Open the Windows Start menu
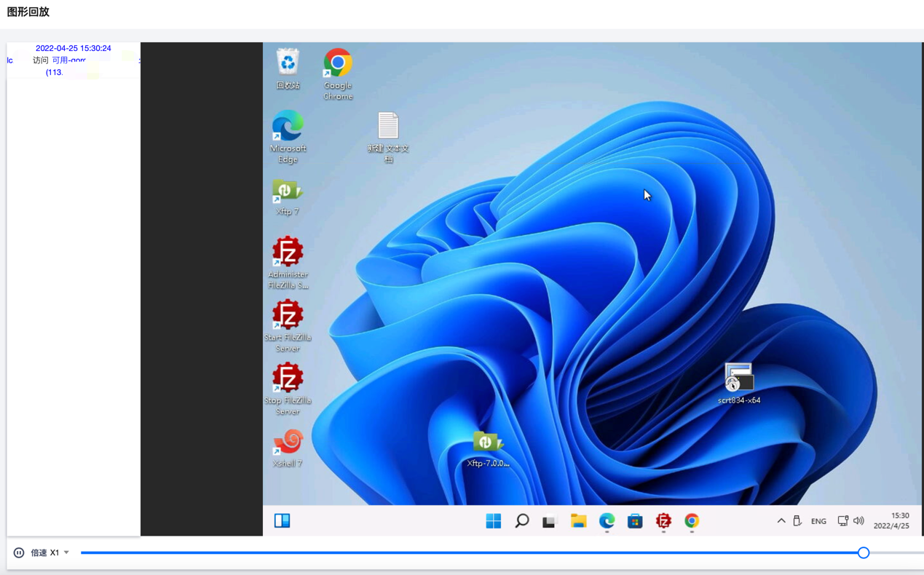 [494, 520]
